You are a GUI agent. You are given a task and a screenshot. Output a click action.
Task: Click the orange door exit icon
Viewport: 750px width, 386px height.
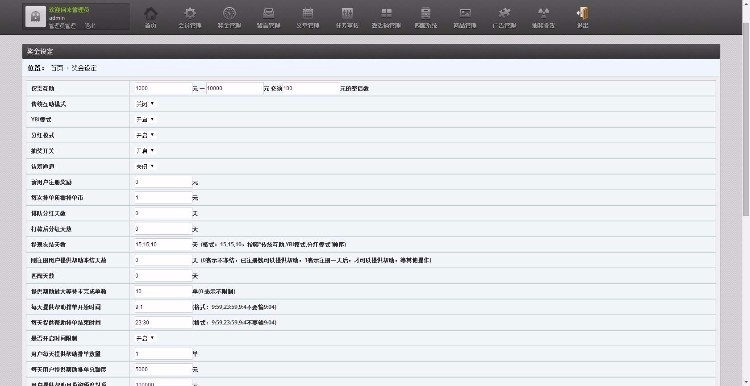click(x=583, y=13)
